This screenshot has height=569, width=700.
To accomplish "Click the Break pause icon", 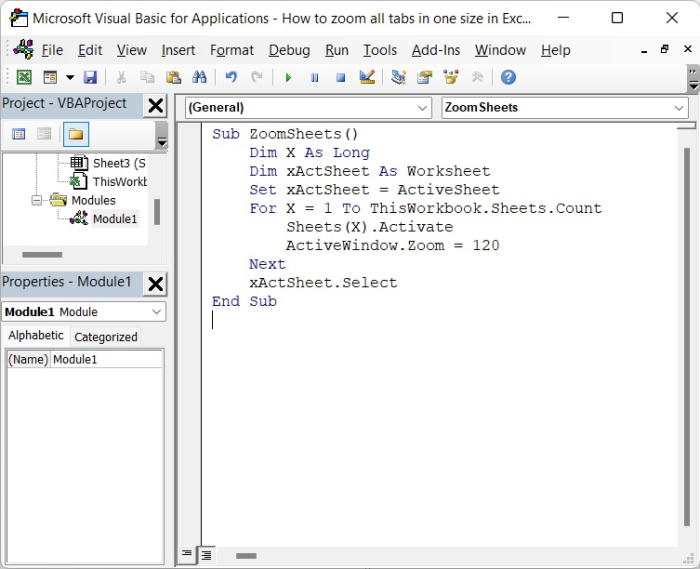I will click(315, 78).
